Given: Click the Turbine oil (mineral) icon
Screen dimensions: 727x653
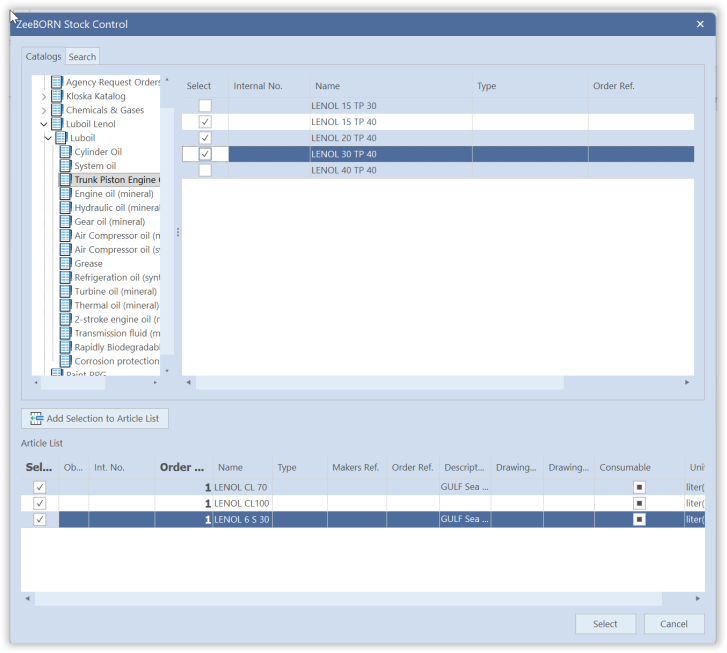Looking at the screenshot, I should [x=65, y=291].
